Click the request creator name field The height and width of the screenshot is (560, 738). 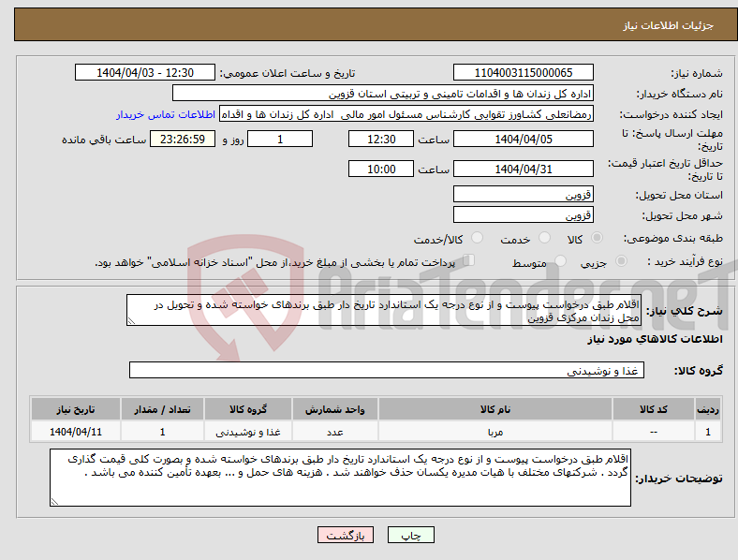pos(406,114)
